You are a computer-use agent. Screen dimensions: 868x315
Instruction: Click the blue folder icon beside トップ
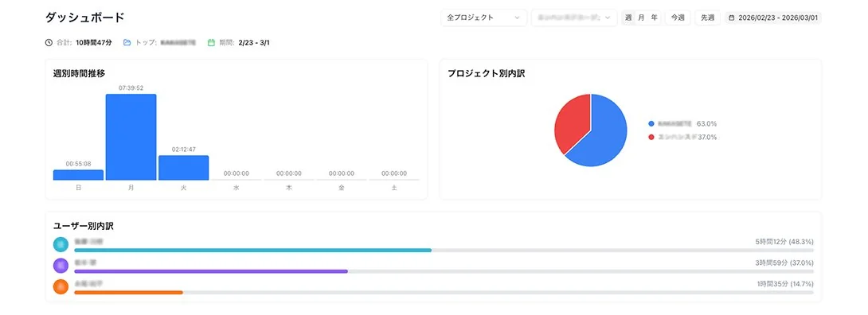(127, 42)
